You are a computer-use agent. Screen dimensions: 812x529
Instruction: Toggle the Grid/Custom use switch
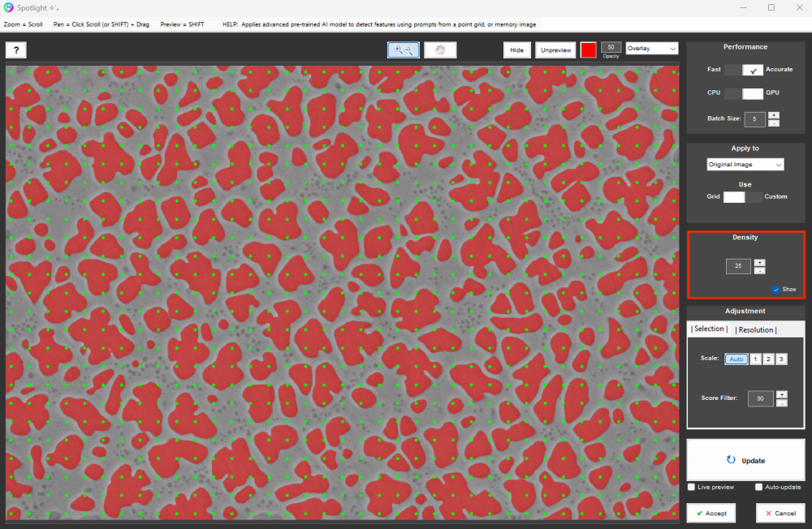743,196
